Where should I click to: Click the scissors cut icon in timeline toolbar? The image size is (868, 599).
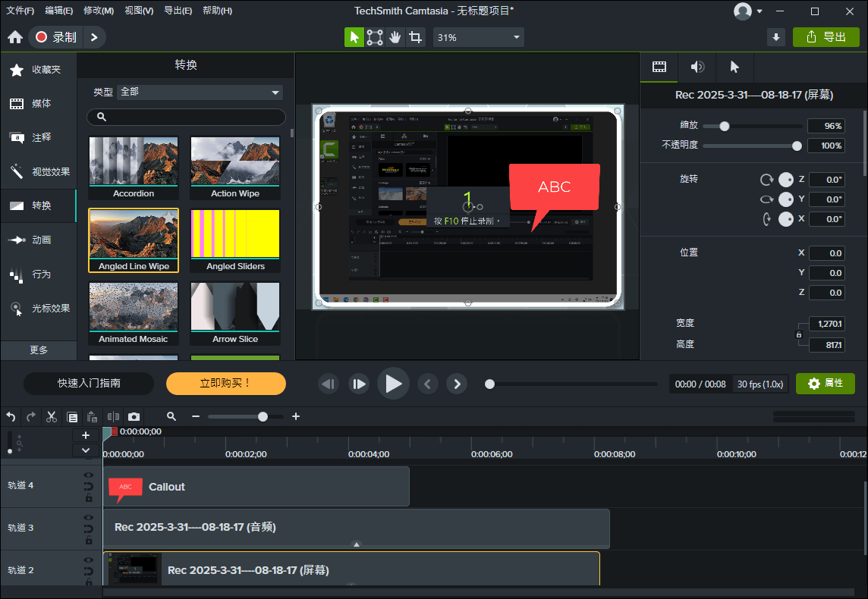[x=52, y=416]
